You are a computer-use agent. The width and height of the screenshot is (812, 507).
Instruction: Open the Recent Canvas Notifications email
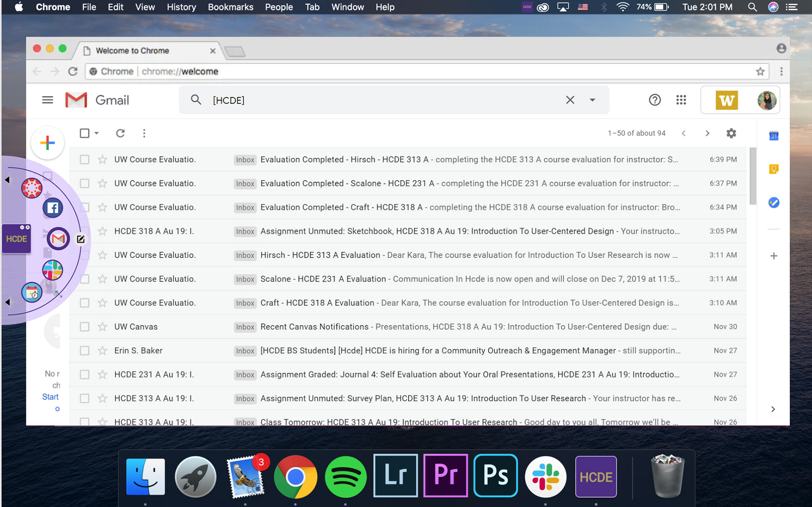pyautogui.click(x=408, y=327)
